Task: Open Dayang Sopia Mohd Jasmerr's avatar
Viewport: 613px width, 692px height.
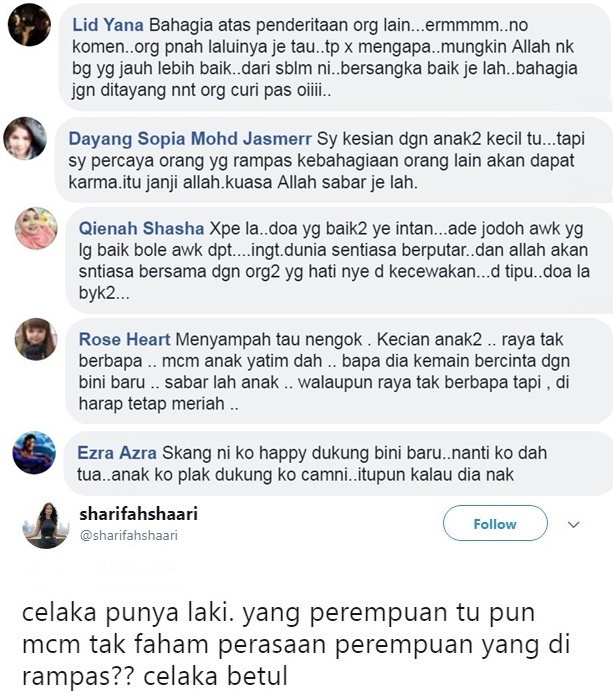Action: tap(25, 139)
